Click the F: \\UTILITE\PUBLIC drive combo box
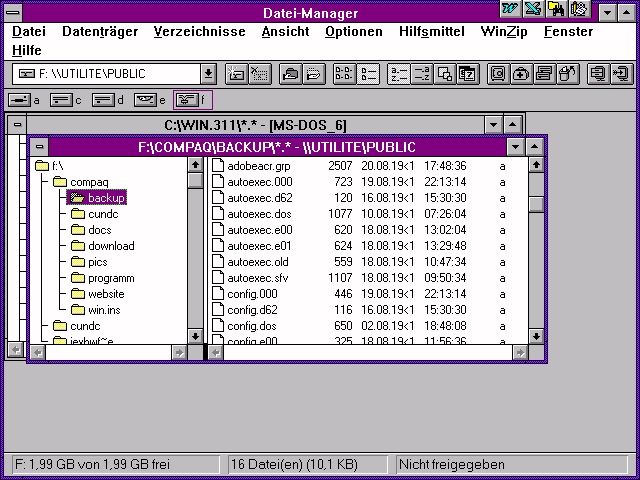The image size is (640, 480). coord(114,74)
